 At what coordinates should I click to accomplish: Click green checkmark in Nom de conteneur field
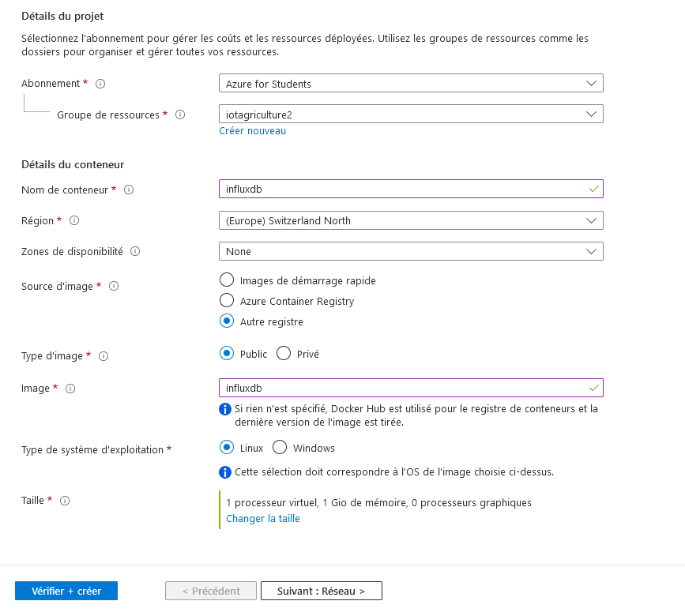tap(593, 189)
